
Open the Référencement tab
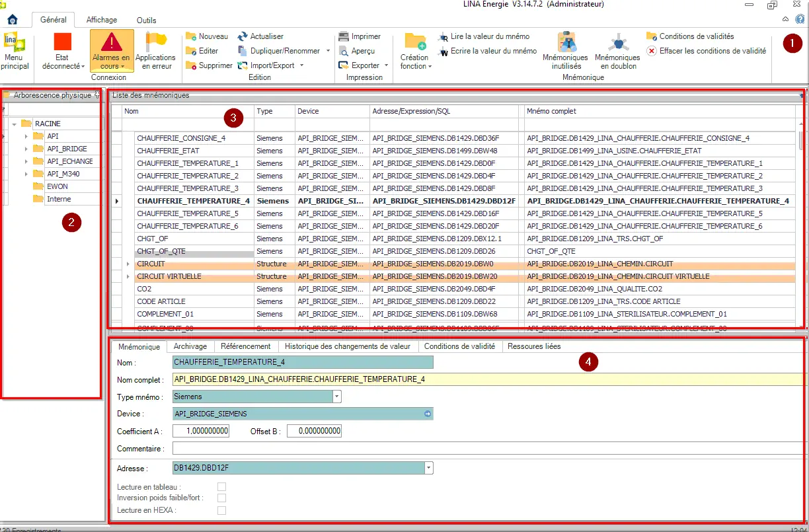click(x=246, y=346)
